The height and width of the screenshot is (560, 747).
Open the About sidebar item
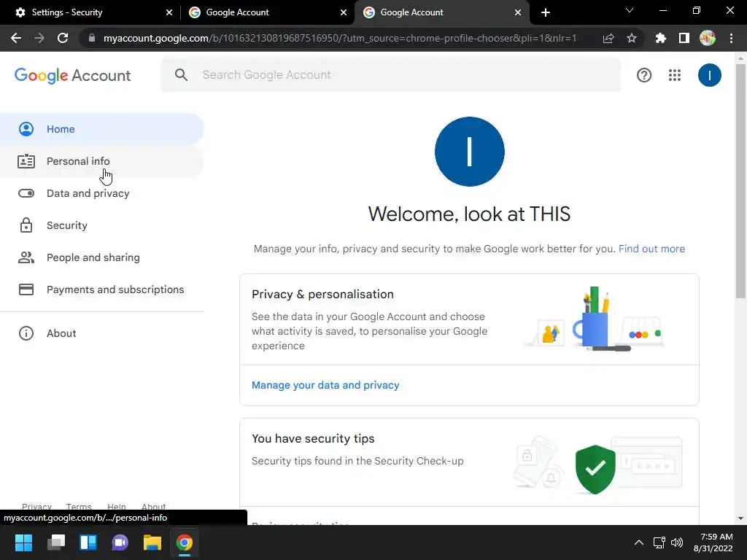[x=102, y=333]
